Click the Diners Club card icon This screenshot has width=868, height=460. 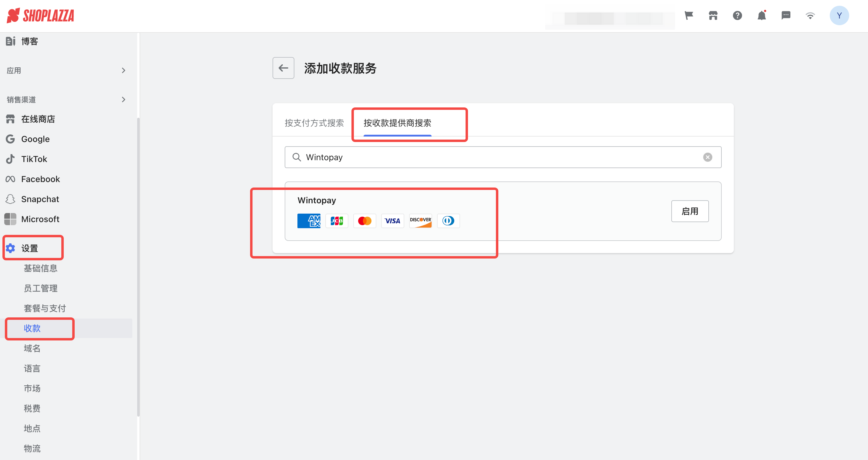(x=449, y=221)
